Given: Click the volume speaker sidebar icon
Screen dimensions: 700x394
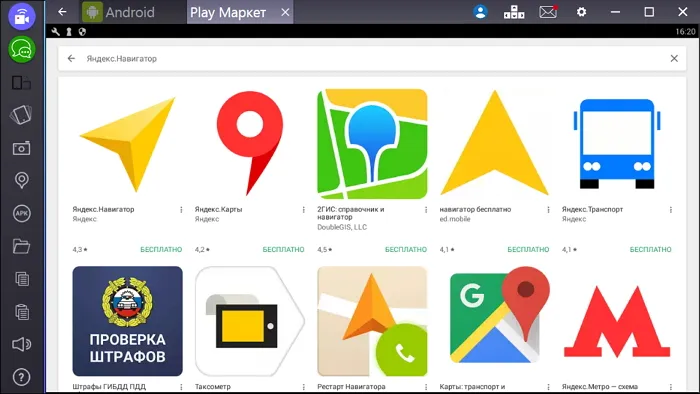Looking at the screenshot, I should [21, 344].
